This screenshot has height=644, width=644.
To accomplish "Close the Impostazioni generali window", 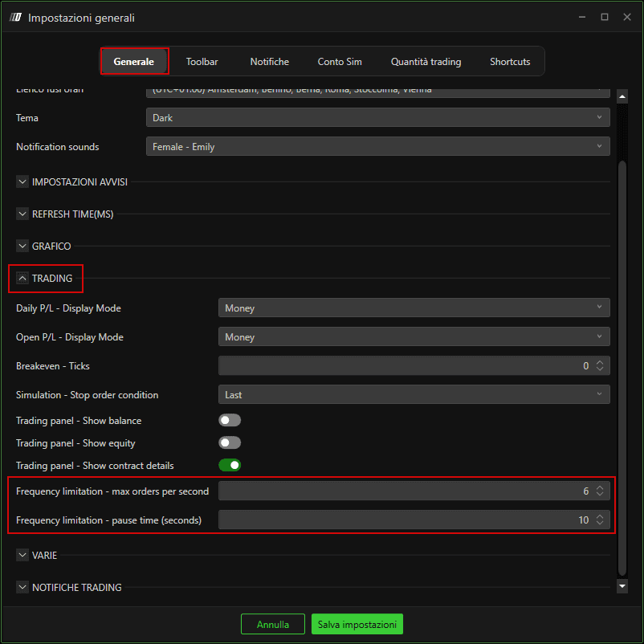I will tap(627, 17).
